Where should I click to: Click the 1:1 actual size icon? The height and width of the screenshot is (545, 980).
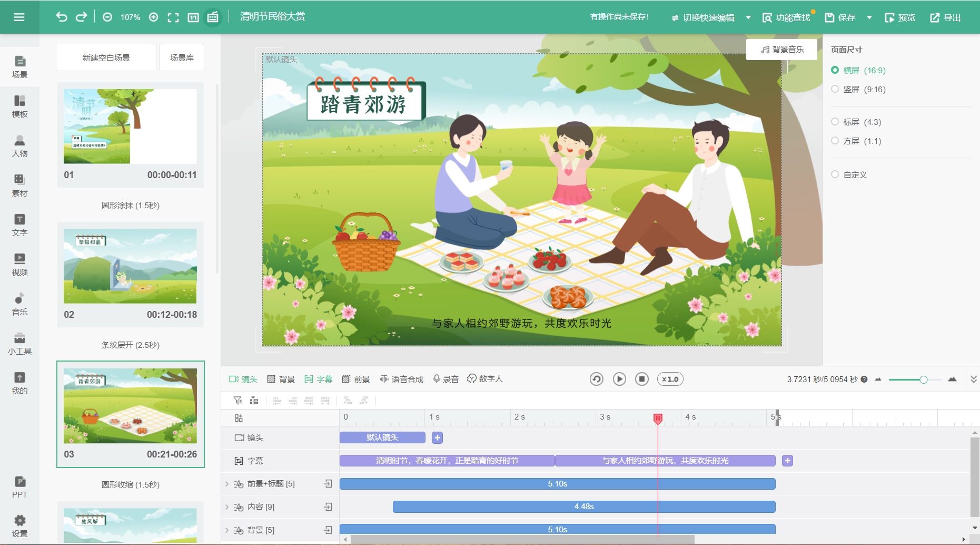193,17
